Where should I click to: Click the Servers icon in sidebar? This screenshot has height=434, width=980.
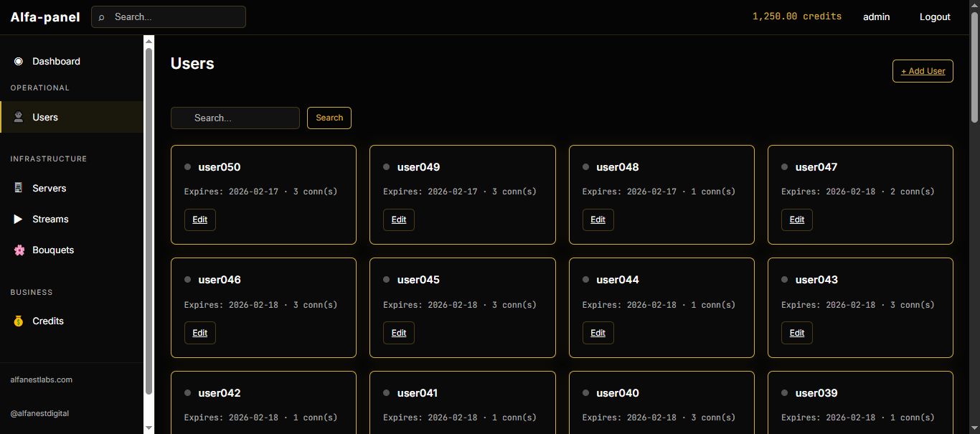(x=19, y=188)
